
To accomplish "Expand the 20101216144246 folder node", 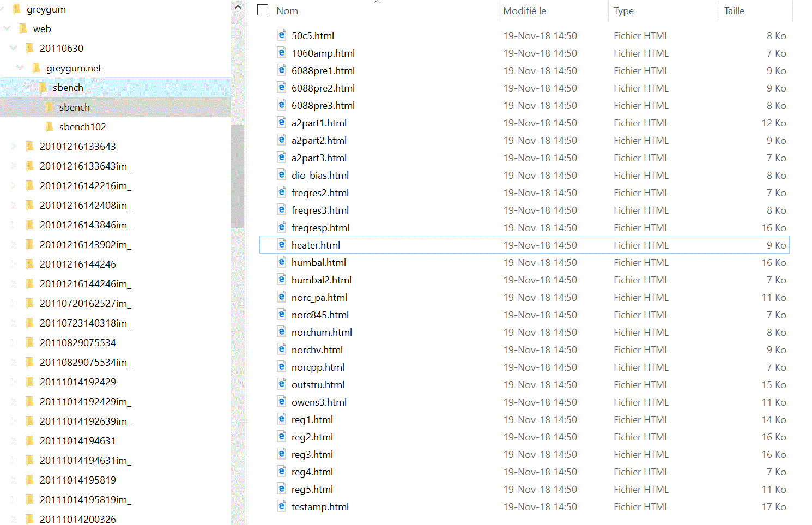I will (14, 264).
